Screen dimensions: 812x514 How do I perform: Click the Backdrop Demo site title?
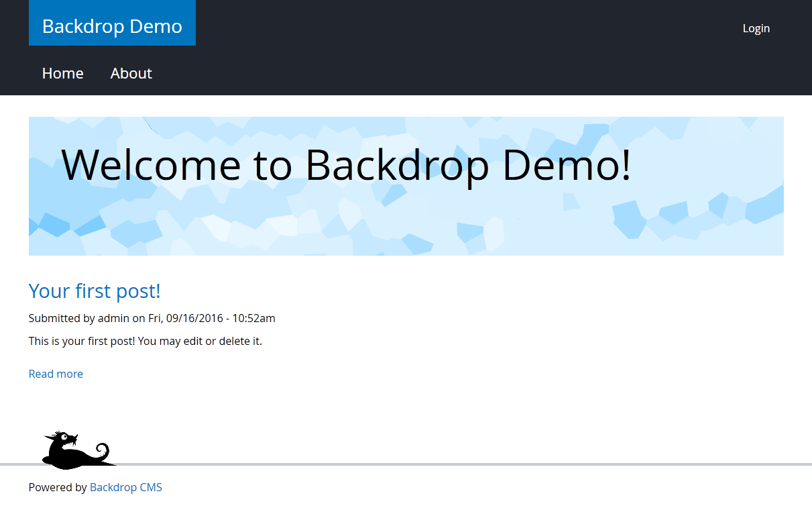(x=112, y=26)
